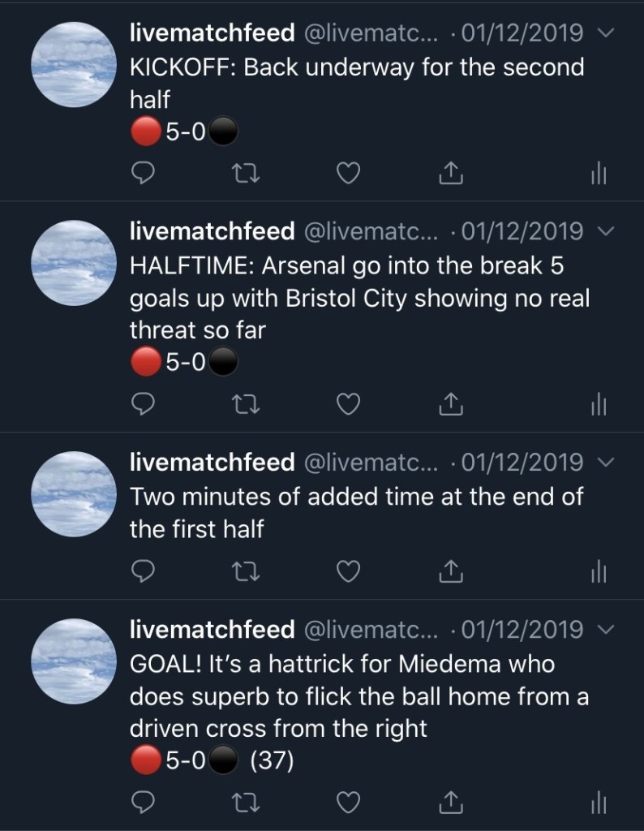
Task: Open livematchfeed profile from the KICKOFF tweet
Action: (73, 64)
